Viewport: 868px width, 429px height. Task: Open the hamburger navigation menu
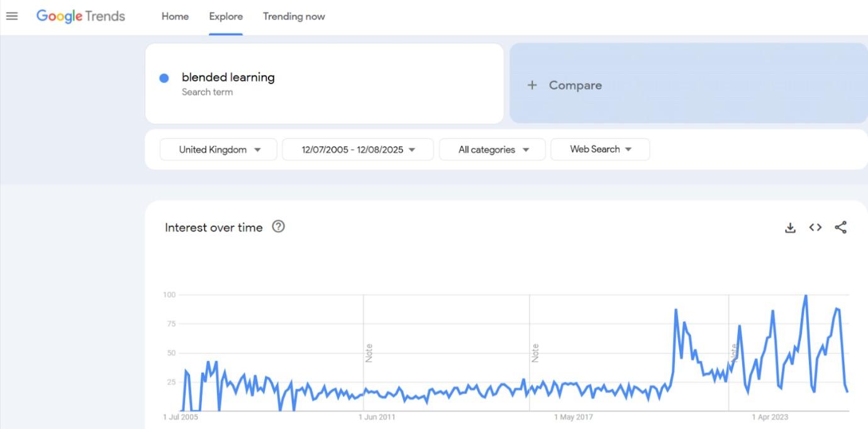click(11, 16)
